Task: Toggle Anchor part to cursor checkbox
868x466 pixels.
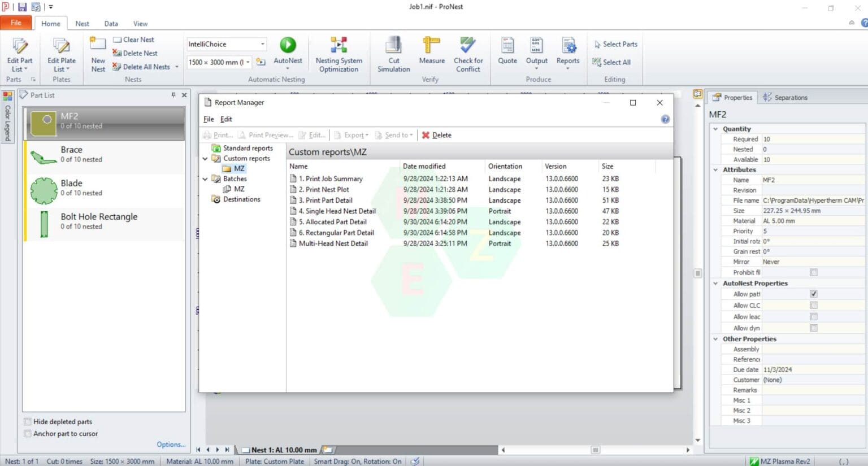Action: click(x=28, y=434)
